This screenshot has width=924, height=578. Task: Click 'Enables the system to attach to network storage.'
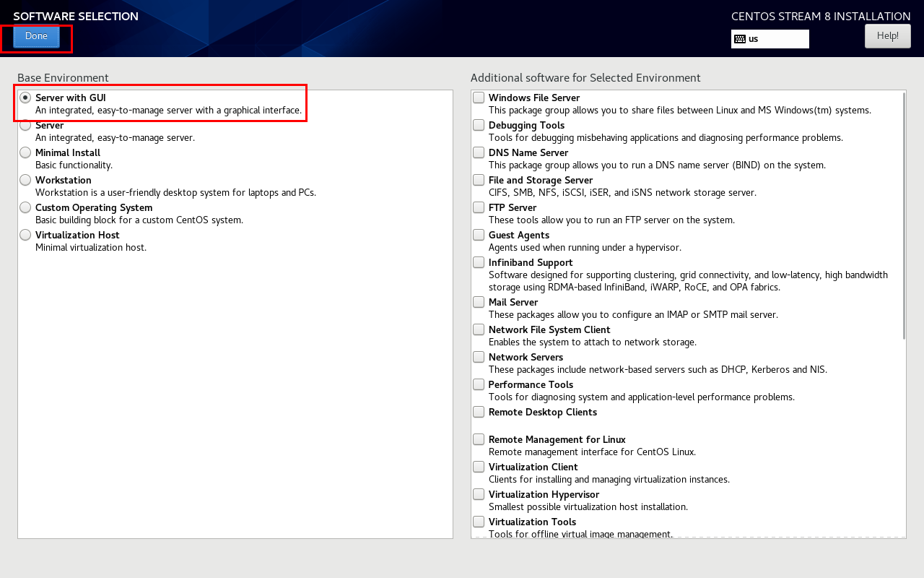click(593, 342)
